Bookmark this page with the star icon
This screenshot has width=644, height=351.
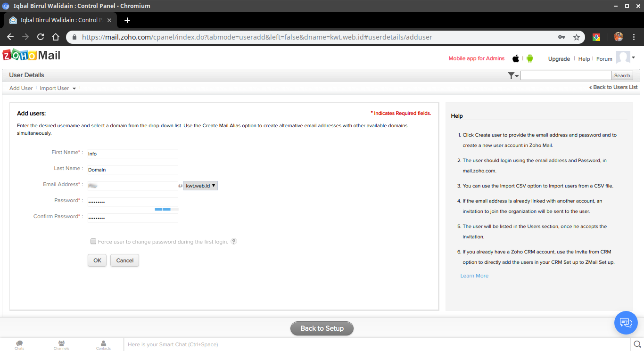(576, 37)
